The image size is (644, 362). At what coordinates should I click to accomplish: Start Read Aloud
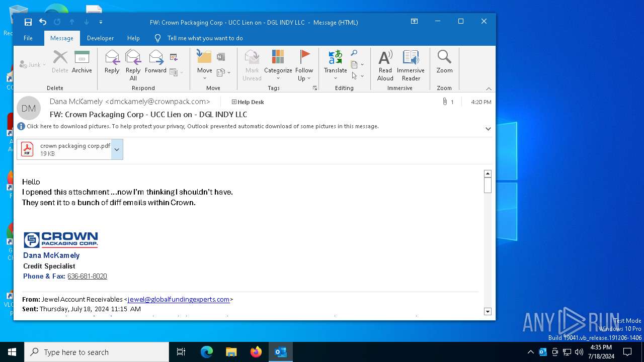click(x=385, y=65)
